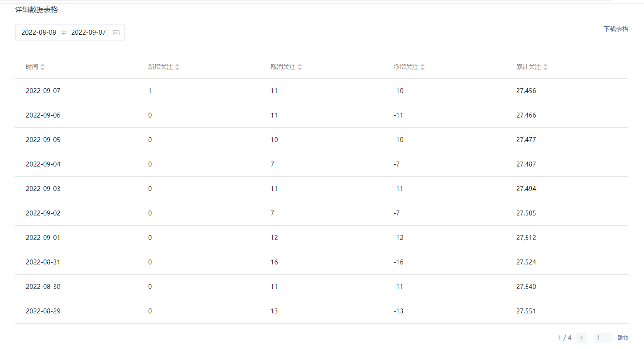Click the date cell 2022-08-31
Image resolution: width=644 pixels, height=349 pixels.
click(43, 262)
